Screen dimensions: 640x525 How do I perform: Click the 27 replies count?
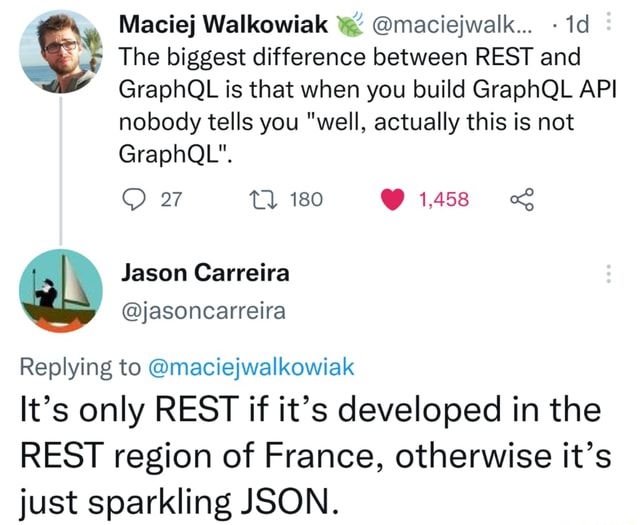point(171,200)
